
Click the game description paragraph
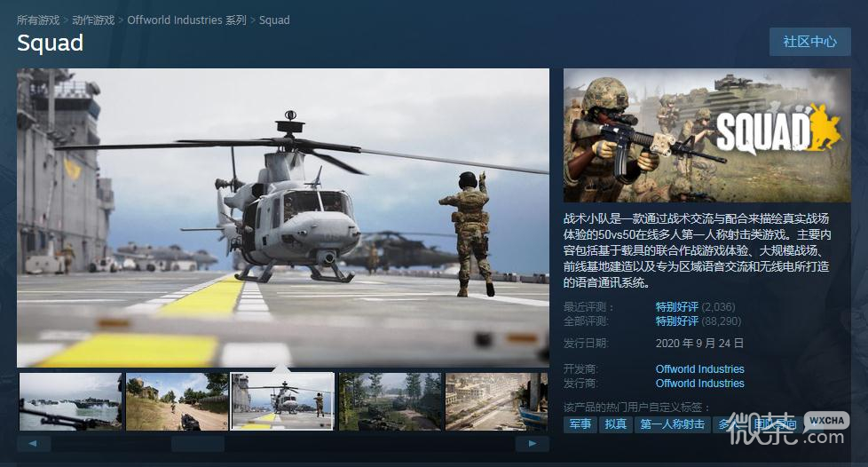pyautogui.click(x=697, y=250)
